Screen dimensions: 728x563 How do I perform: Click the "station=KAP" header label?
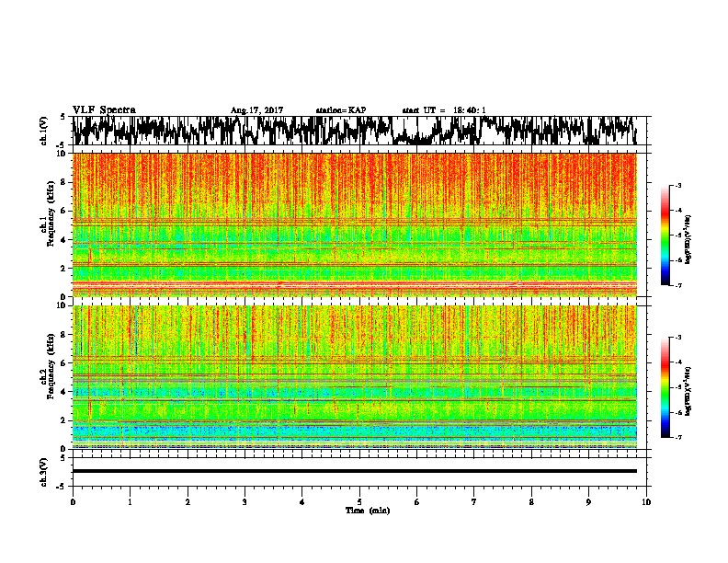click(340, 110)
